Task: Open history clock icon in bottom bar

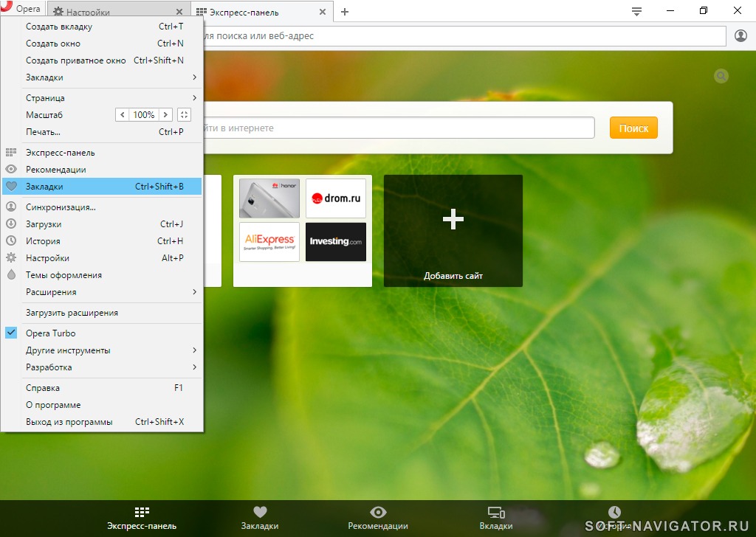Action: pos(614,513)
